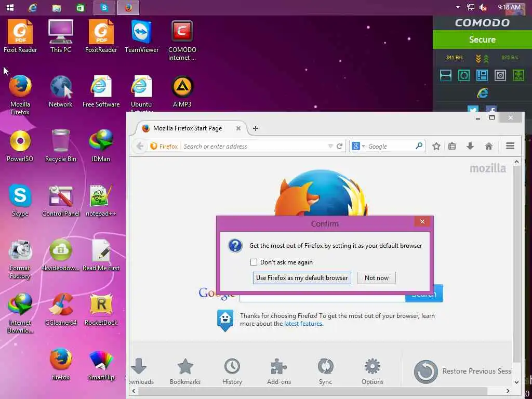
Task: Open Control Panel desktop icon
Action: point(60,200)
